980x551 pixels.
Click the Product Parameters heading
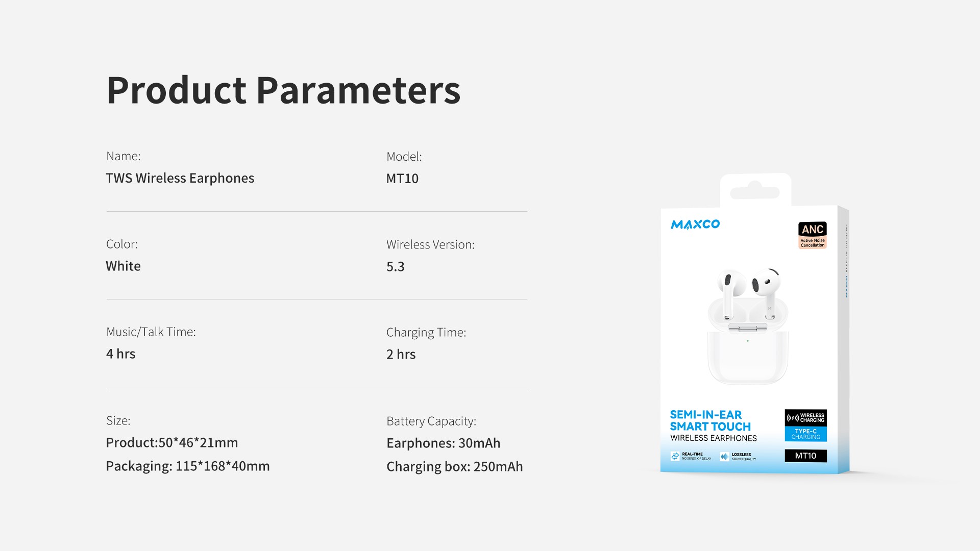pos(283,90)
